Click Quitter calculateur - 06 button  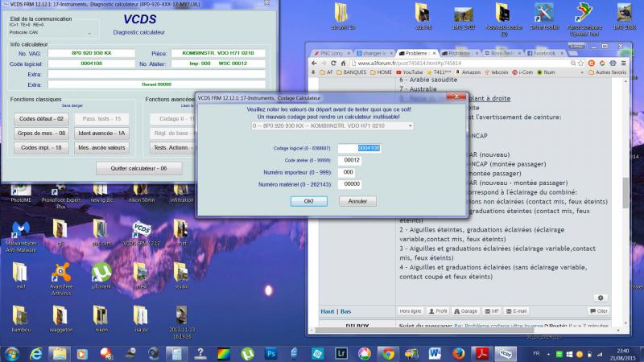tap(138, 168)
